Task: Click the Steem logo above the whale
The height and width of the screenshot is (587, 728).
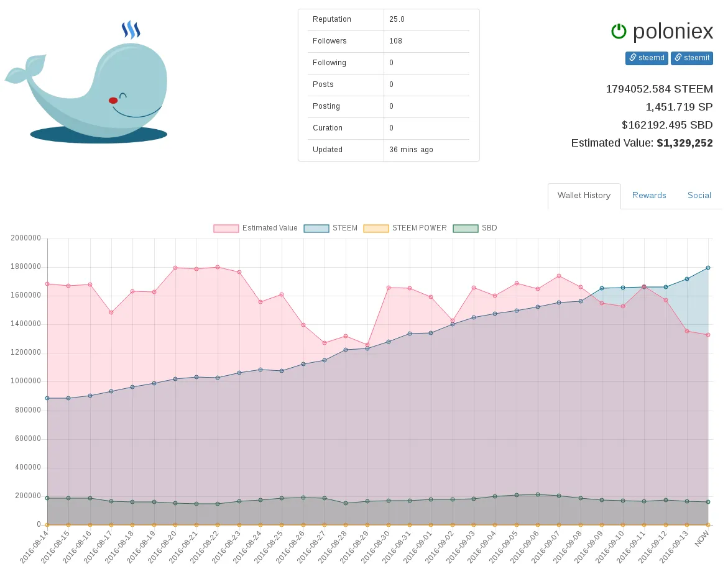Action: 131,30
